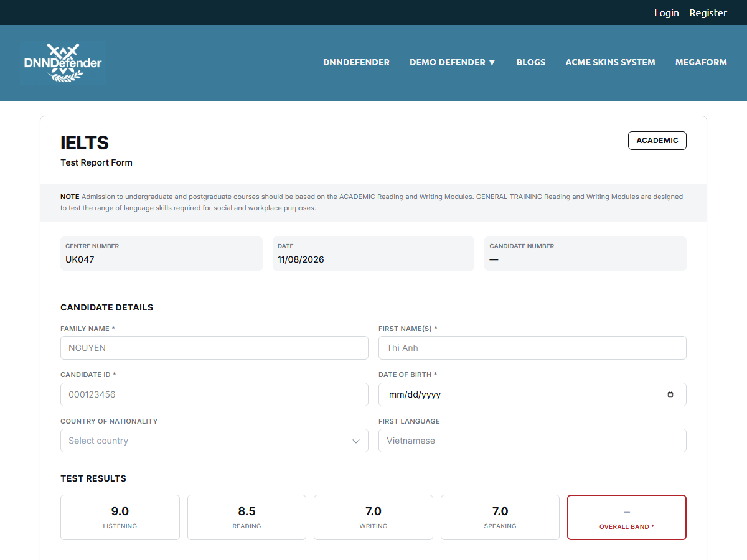Click the Register link
The image size is (747, 560).
coord(708,12)
